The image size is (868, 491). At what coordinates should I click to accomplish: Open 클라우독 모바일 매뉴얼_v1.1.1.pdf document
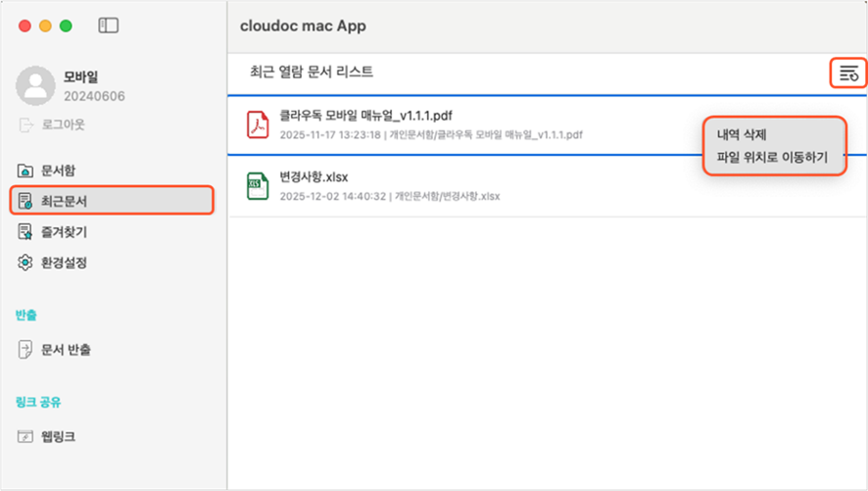[365, 116]
